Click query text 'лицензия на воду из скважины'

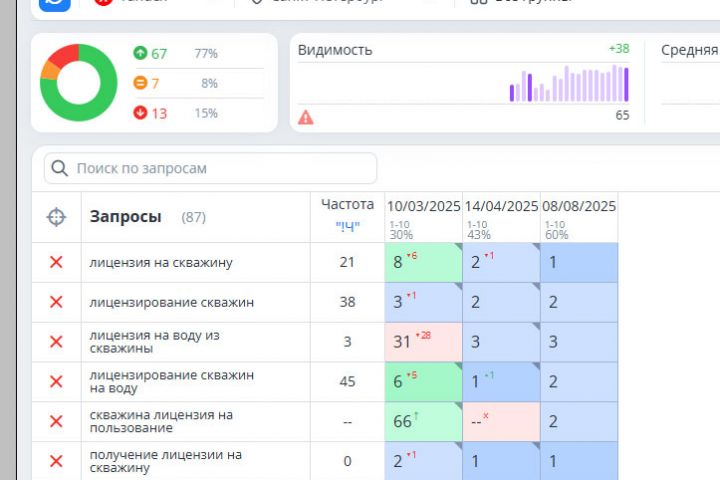coord(154,342)
